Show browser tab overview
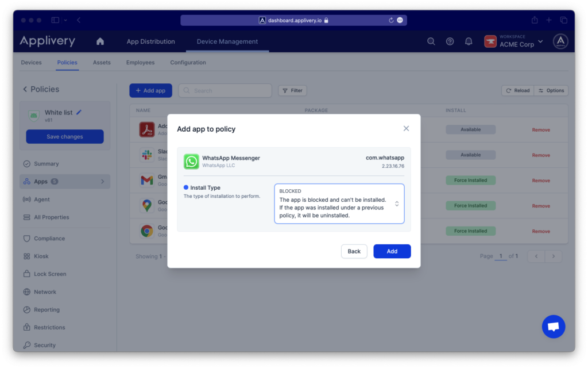The image size is (588, 368). pyautogui.click(x=564, y=20)
